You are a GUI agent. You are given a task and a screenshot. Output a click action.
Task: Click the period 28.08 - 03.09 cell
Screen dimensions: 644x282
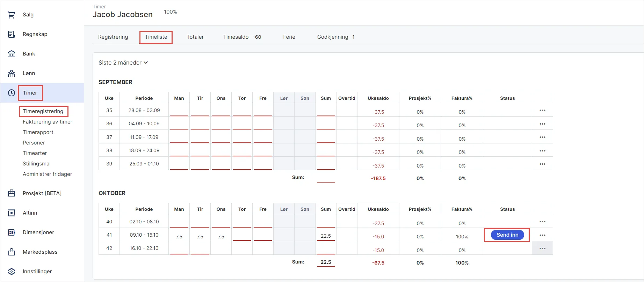coord(144,110)
